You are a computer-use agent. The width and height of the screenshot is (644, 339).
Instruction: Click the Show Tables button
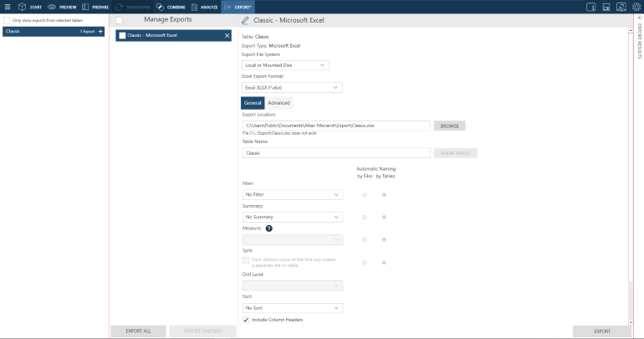point(456,153)
